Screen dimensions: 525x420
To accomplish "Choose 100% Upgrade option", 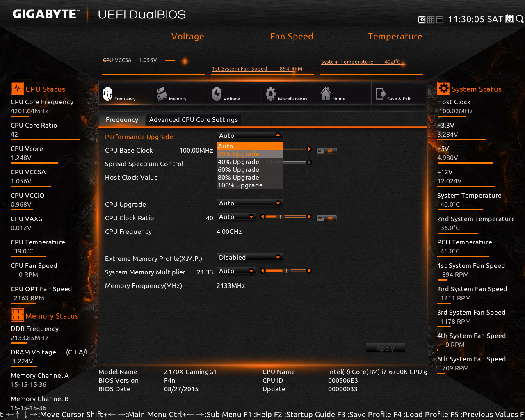I will point(250,185).
